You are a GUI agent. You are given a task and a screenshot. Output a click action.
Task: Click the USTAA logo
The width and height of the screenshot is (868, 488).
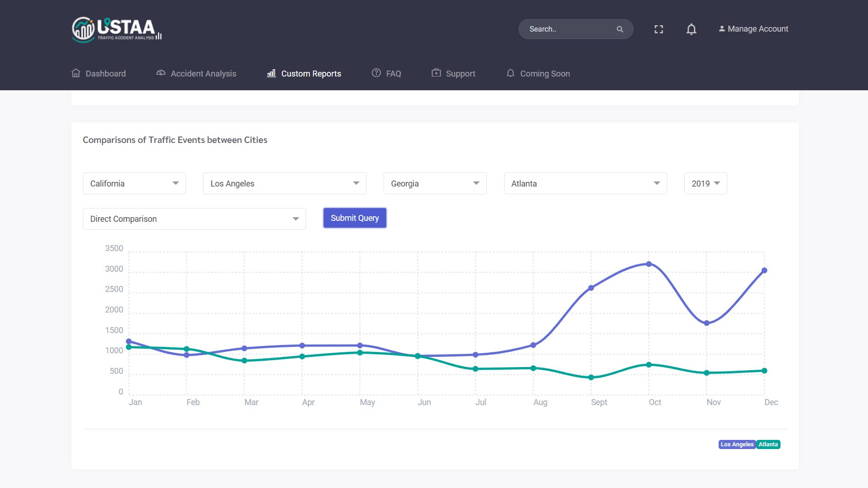[x=116, y=29]
